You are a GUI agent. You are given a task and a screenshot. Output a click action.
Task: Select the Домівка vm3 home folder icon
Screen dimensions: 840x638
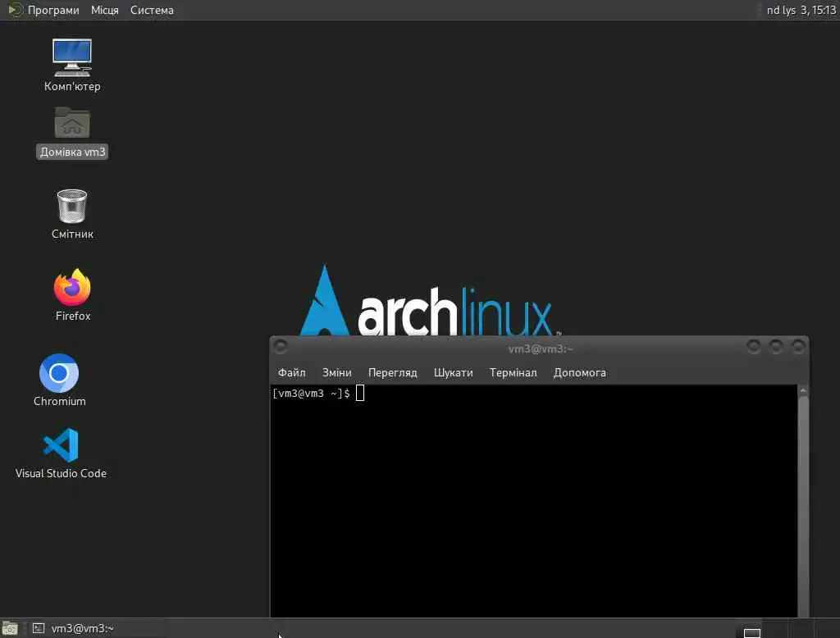coord(72,132)
